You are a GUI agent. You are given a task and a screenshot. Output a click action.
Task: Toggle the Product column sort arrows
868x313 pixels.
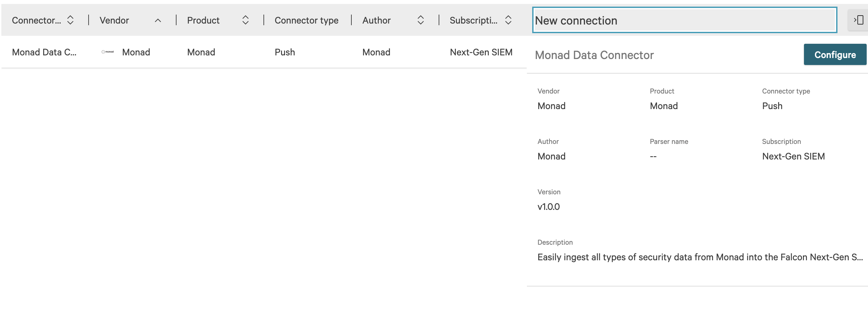click(x=245, y=20)
